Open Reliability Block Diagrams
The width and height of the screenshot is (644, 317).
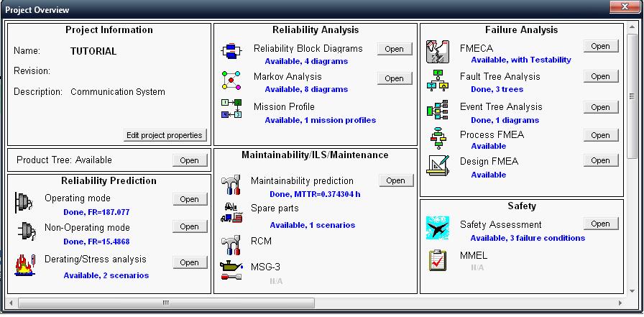tap(395, 49)
